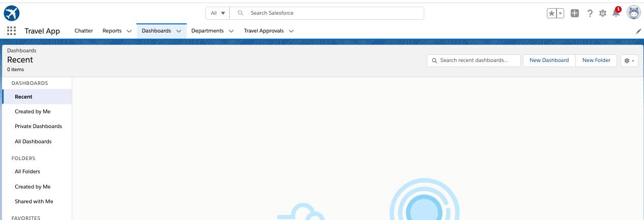Open the App Launcher grid icon
The height and width of the screenshot is (220, 644).
pos(11,31)
